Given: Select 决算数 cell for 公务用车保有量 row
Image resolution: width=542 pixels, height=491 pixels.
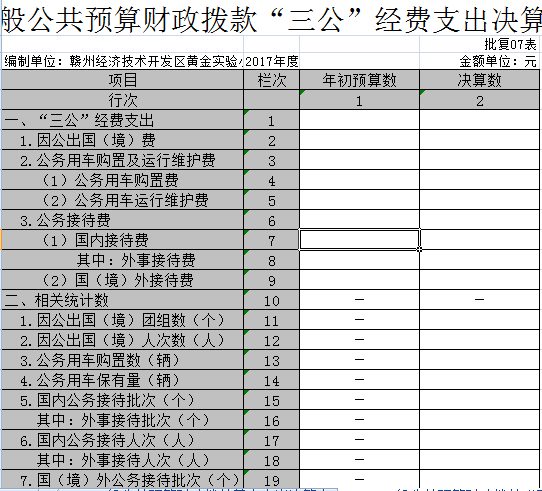Looking at the screenshot, I should coord(479,380).
